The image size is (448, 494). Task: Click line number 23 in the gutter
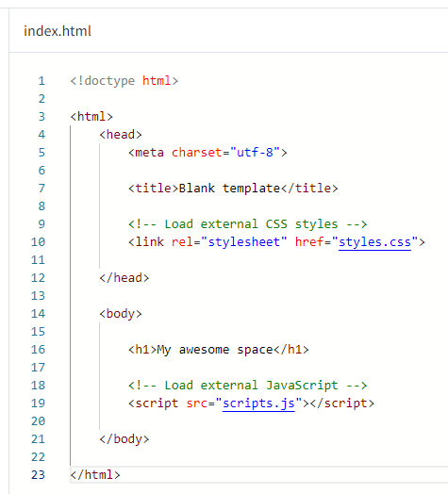[x=38, y=475]
